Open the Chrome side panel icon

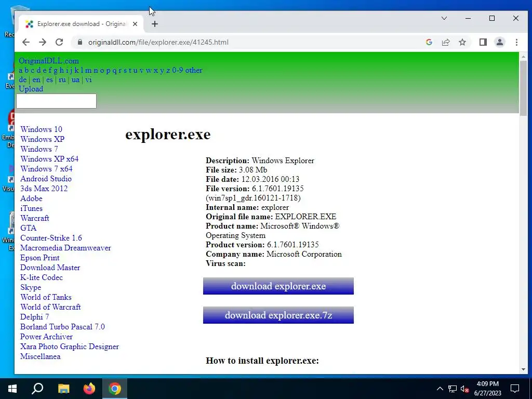pyautogui.click(x=483, y=42)
